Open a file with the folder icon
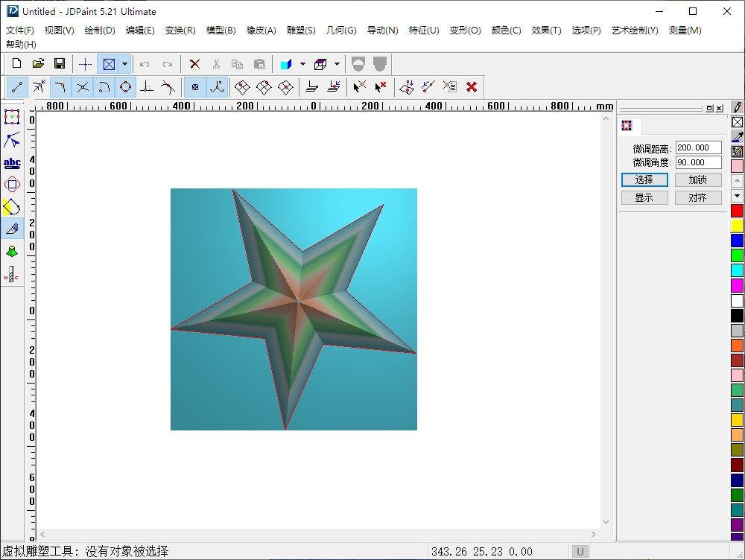 coord(38,64)
